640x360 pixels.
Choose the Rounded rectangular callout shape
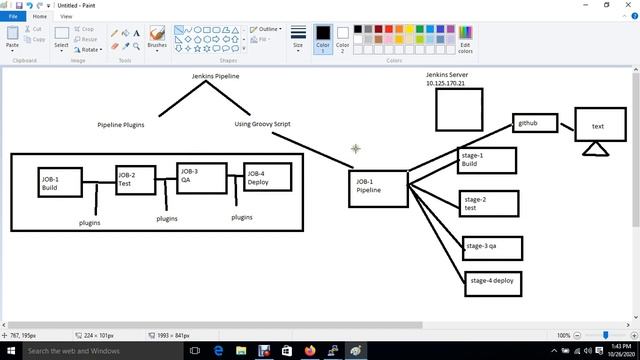pos(216,49)
